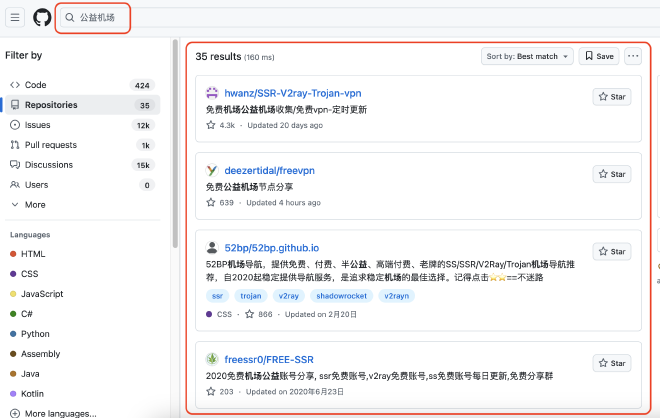This screenshot has height=418, width=660.
Task: Click the 203 stars icon
Action: (x=211, y=391)
